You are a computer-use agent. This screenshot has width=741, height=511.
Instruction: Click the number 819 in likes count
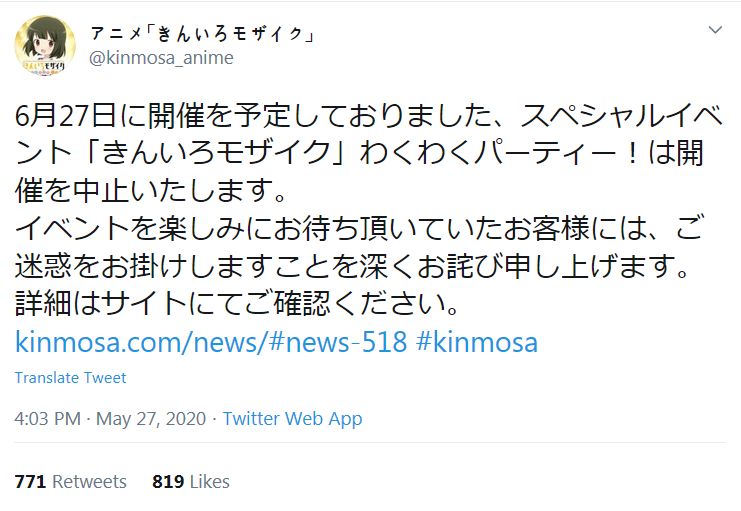167,481
